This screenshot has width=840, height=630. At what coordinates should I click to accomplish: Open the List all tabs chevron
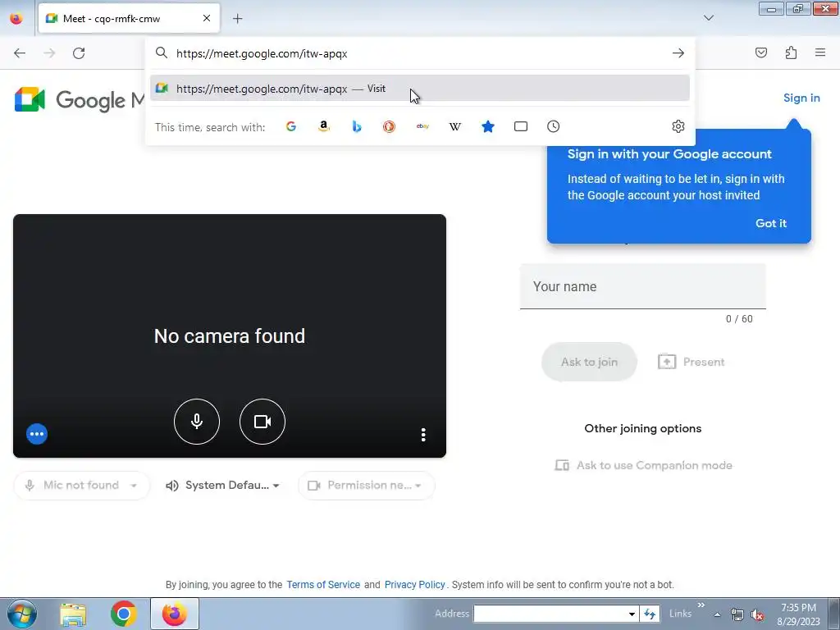pyautogui.click(x=709, y=18)
